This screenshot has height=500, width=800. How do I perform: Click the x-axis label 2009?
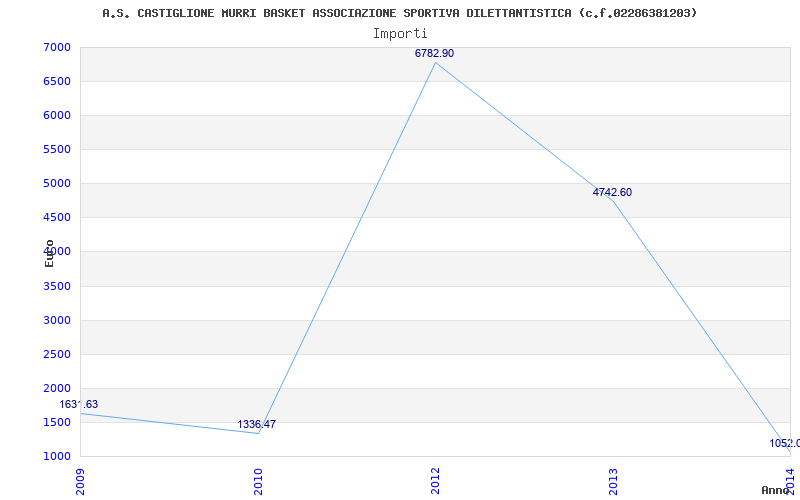point(80,481)
